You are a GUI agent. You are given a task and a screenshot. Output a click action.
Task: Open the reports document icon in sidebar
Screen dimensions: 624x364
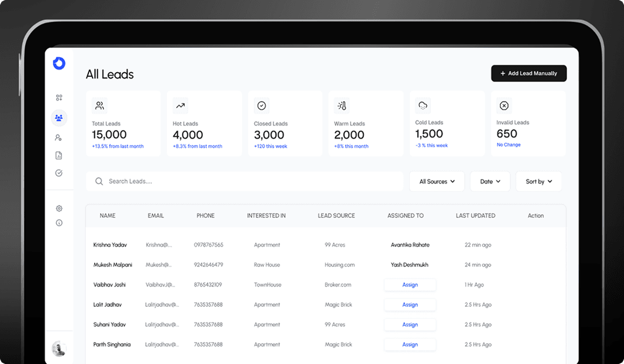pos(58,155)
